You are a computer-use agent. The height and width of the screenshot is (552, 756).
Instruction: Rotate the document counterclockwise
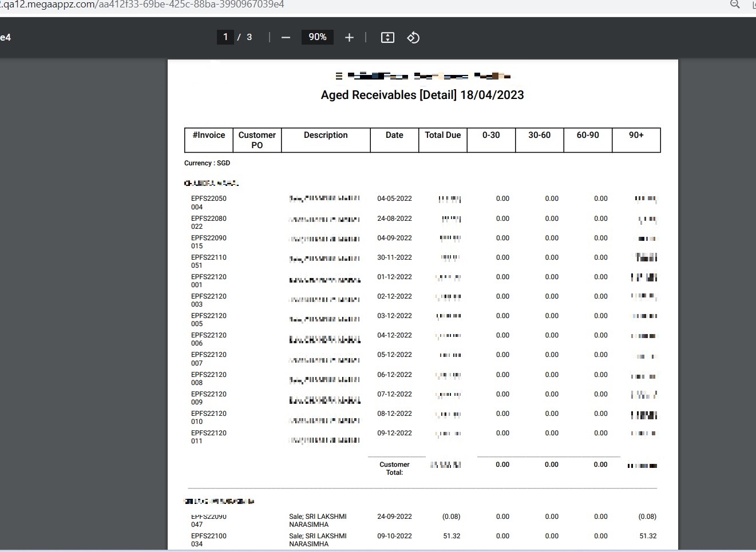click(413, 38)
